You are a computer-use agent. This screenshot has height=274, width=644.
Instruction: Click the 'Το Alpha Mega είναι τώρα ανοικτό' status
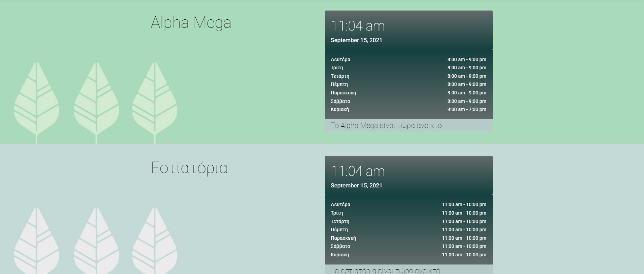386,126
